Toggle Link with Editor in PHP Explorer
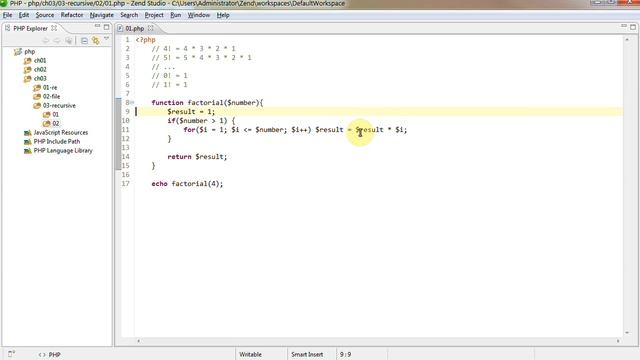 click(96, 40)
